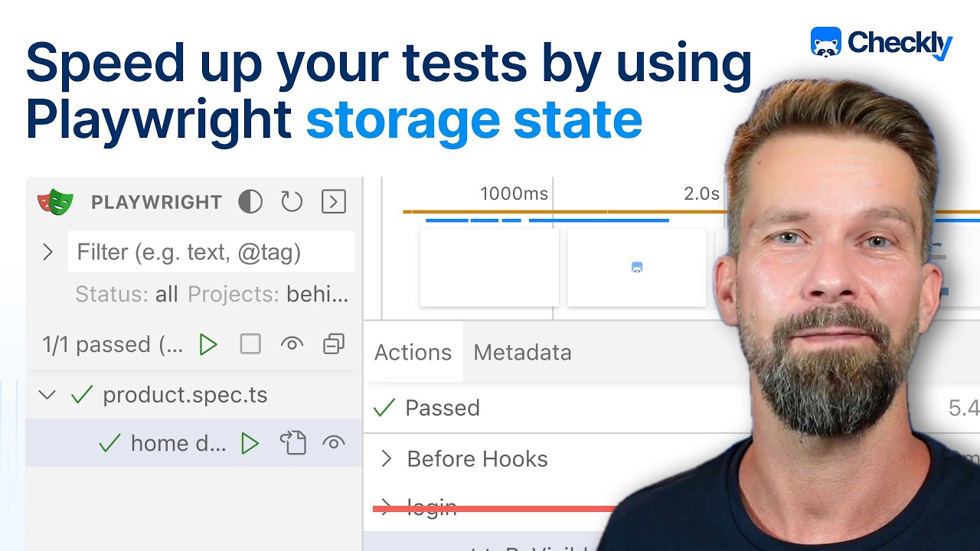This screenshot has height=551, width=980.
Task: Expand the filter options chevron
Action: point(47,252)
